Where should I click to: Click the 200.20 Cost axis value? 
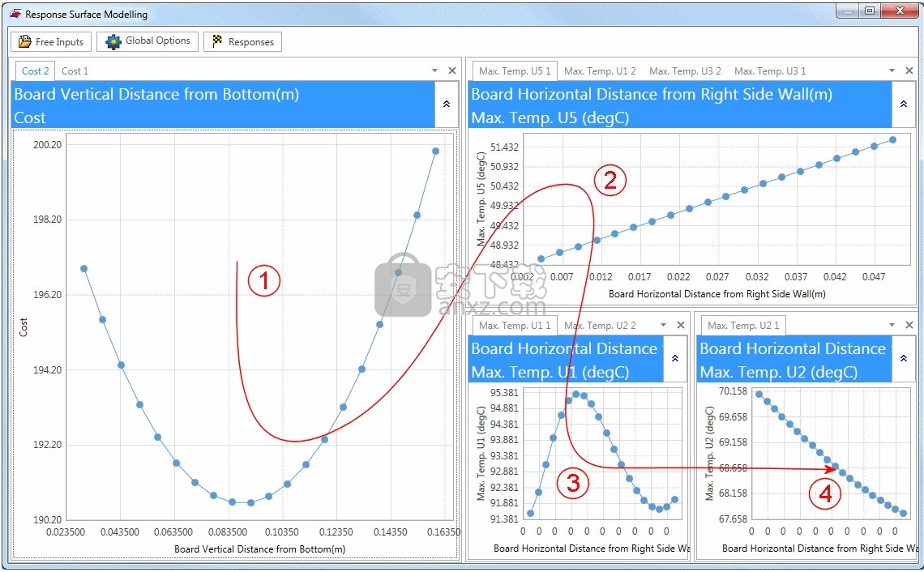click(x=47, y=145)
